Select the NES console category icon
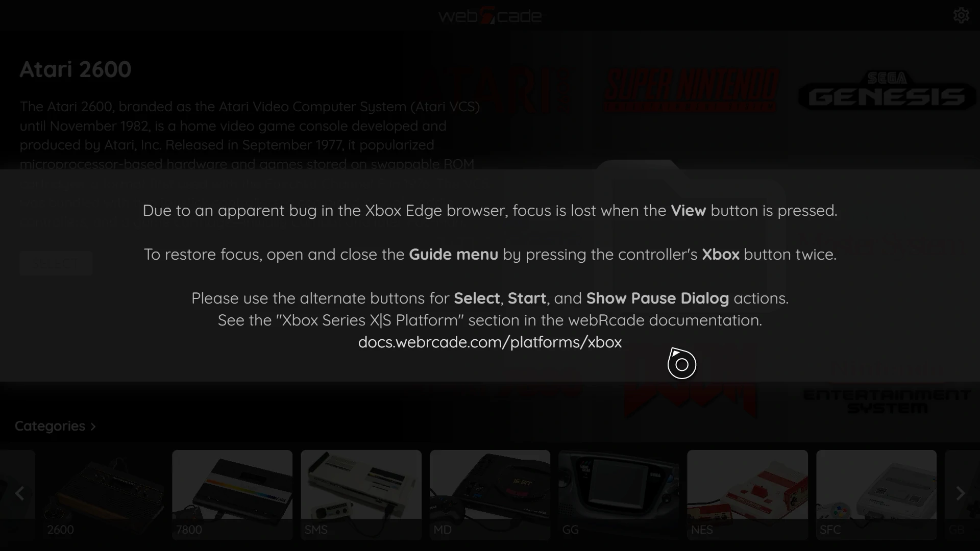This screenshot has width=980, height=551. click(x=747, y=494)
